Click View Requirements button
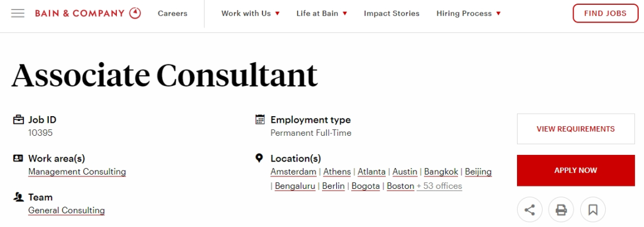The height and width of the screenshot is (227, 644). [576, 129]
